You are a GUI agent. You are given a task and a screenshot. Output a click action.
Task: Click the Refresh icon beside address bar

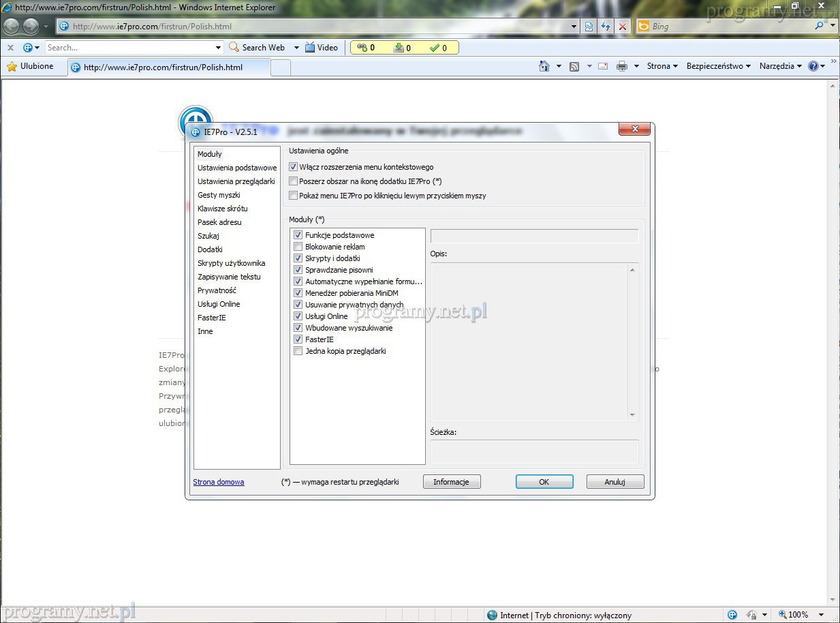click(606, 27)
